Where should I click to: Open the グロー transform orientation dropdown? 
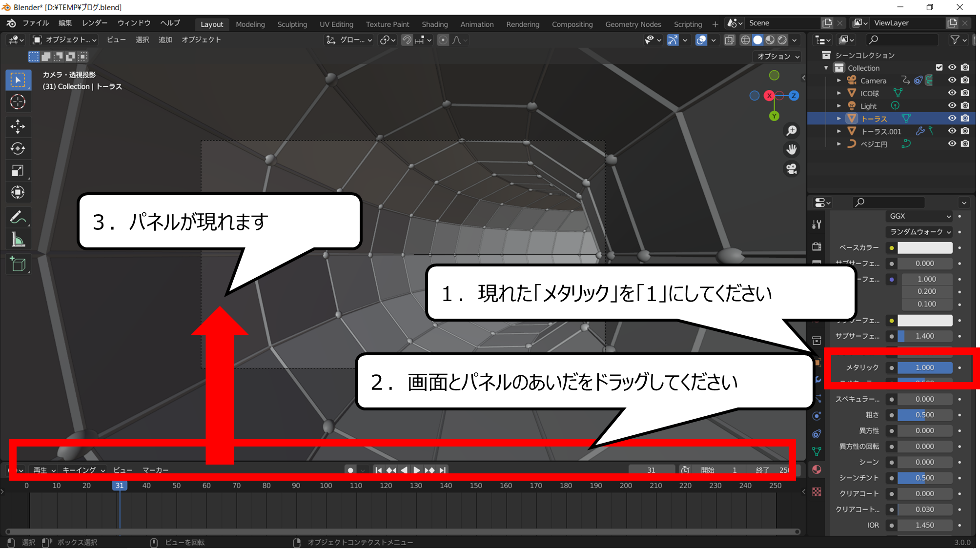(x=349, y=40)
